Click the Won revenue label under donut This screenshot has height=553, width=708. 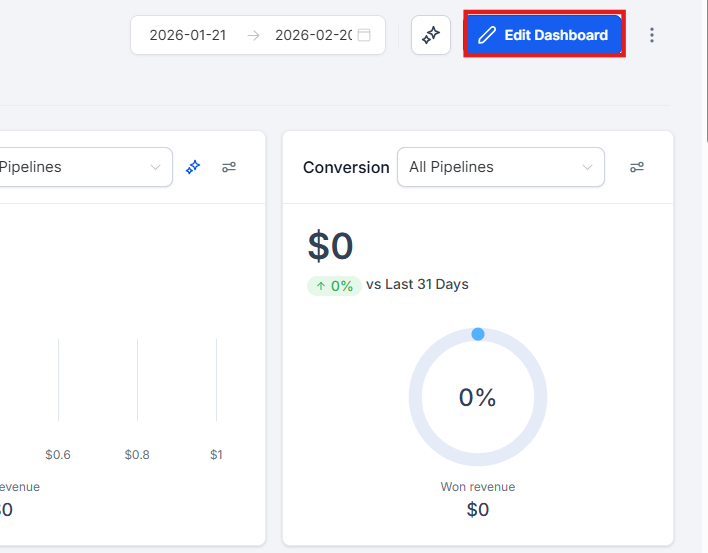click(478, 487)
